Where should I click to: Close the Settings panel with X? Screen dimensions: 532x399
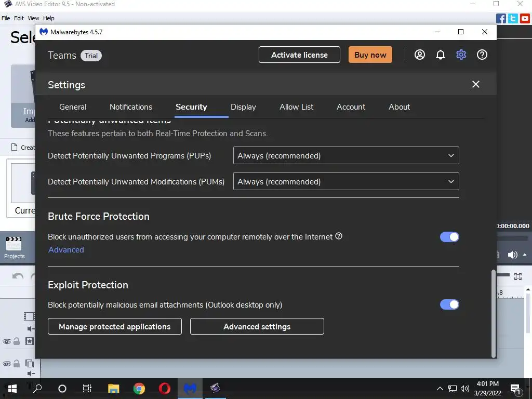476,84
